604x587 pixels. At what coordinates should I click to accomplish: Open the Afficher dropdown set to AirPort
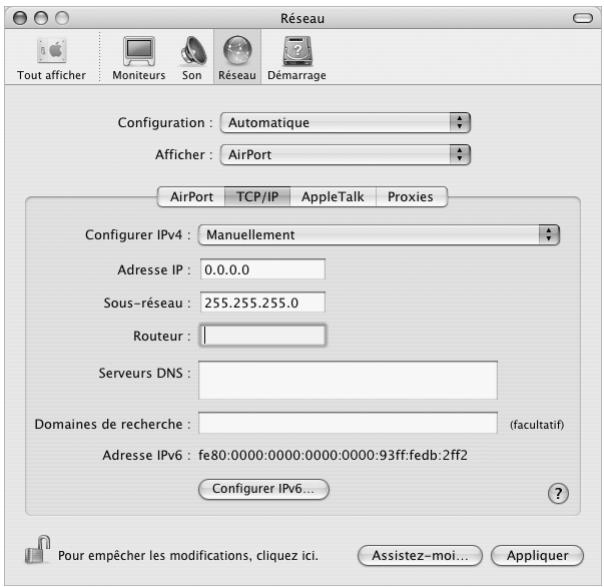point(345,155)
